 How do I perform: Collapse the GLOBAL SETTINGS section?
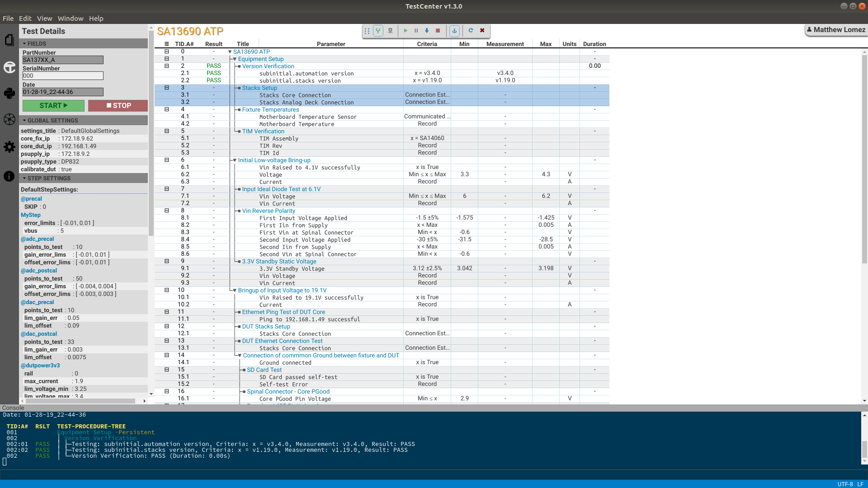84,120
